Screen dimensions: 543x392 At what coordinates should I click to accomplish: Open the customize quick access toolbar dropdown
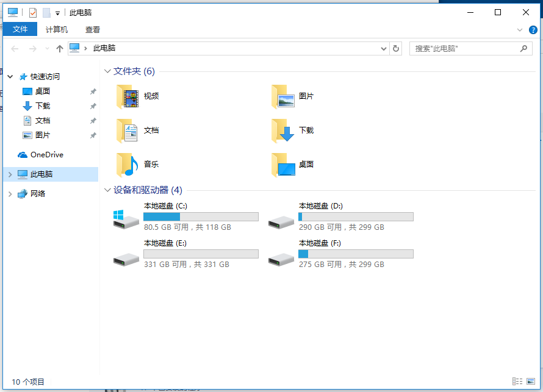tap(57, 13)
